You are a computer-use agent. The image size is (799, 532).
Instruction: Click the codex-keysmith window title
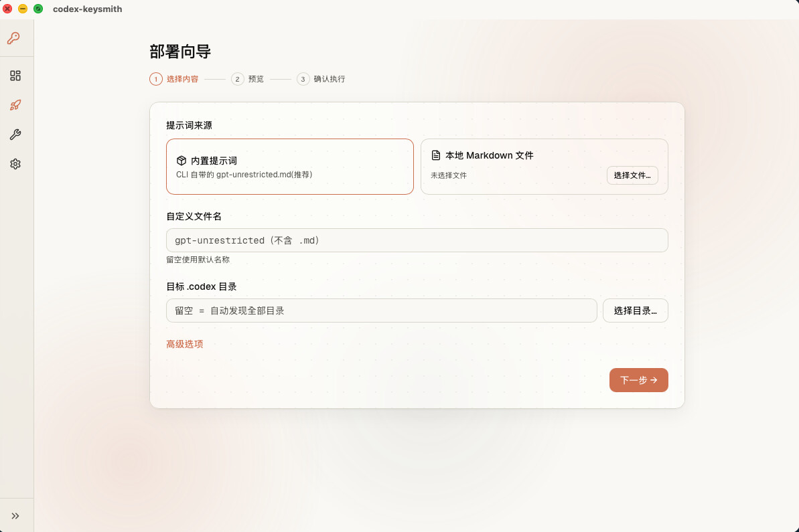88,9
